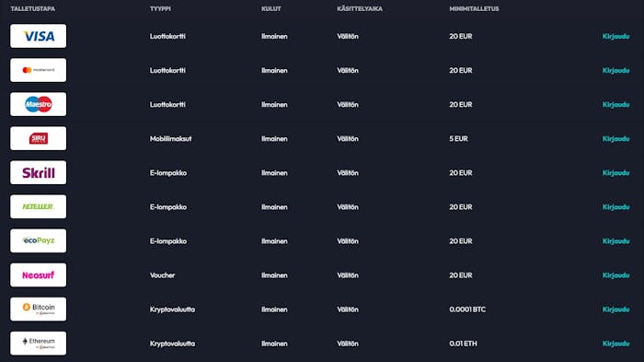Open Kirjaudu link in the VISA row

[x=615, y=37]
